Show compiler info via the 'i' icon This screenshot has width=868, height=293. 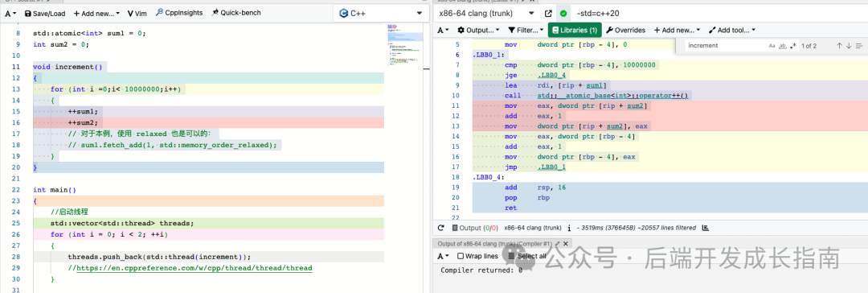[x=569, y=228]
